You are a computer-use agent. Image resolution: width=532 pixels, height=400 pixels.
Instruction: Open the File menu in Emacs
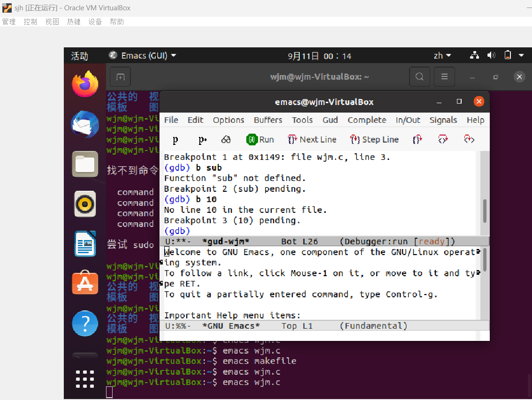171,120
